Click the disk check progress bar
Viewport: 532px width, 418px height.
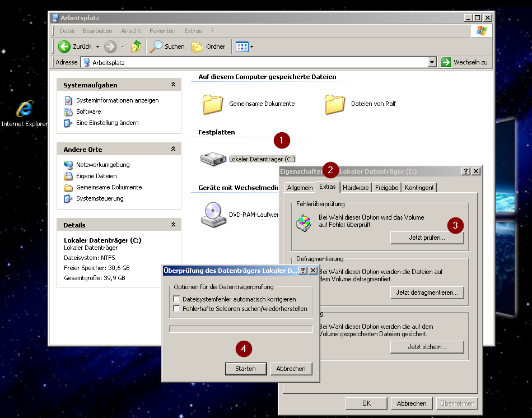point(241,329)
